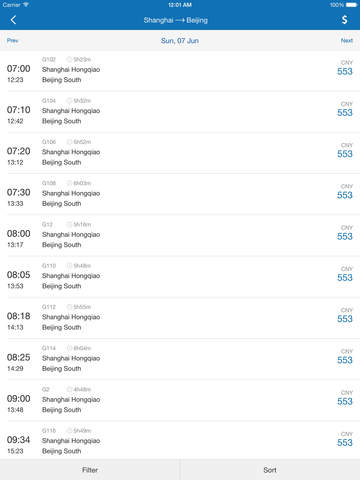This screenshot has height=480, width=360.
Task: Tap the duration clock icon on 09:00 train
Action: coord(69,389)
